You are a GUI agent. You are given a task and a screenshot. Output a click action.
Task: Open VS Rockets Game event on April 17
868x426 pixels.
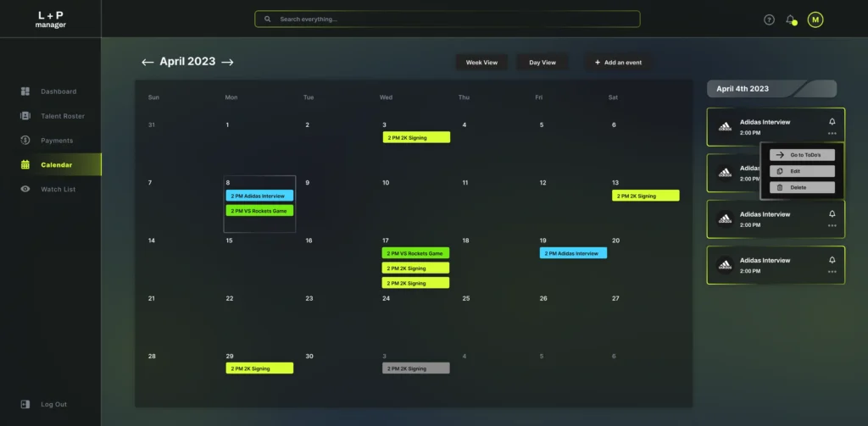(x=415, y=253)
